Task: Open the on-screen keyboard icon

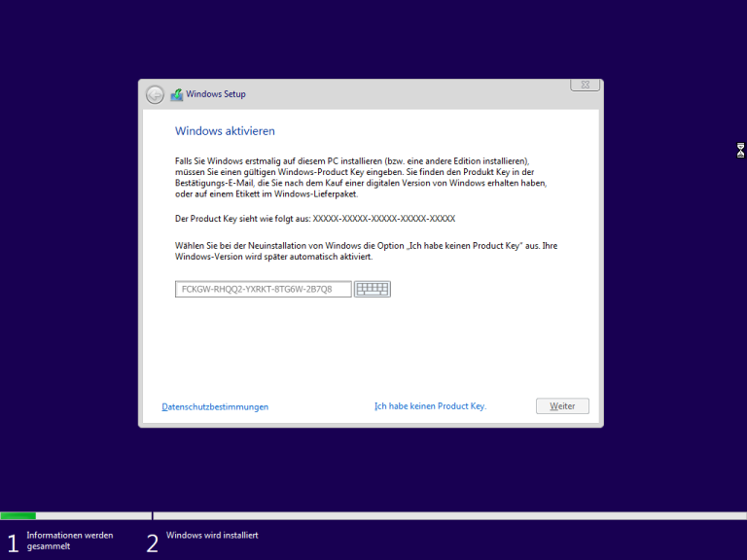Action: pos(373,289)
